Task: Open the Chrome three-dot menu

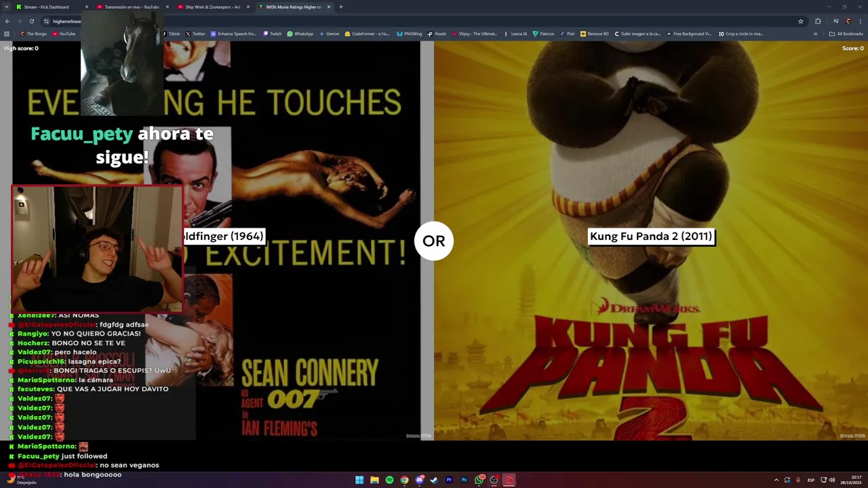Action: (861, 21)
